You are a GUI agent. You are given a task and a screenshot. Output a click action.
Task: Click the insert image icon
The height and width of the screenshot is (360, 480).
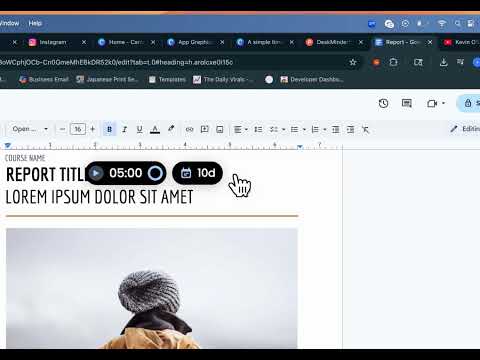pos(220,129)
